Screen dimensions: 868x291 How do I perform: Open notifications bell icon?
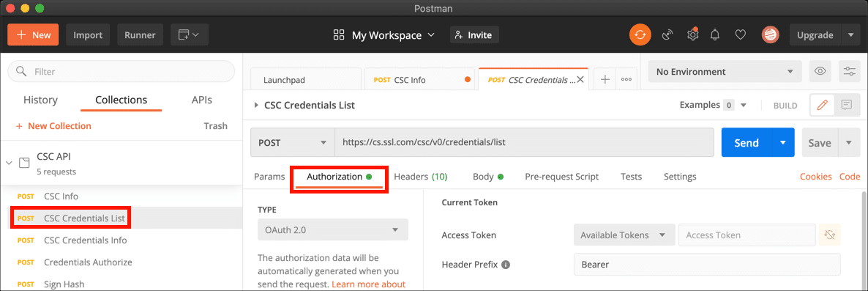click(715, 35)
